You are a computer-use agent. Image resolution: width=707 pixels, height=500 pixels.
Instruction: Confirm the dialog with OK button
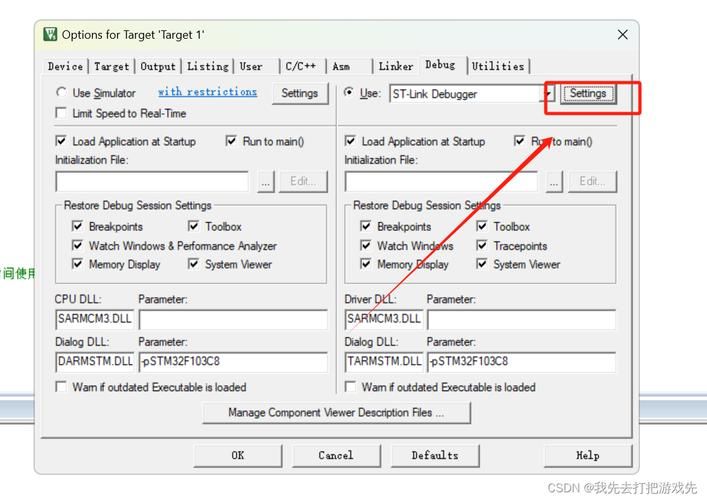pos(237,455)
